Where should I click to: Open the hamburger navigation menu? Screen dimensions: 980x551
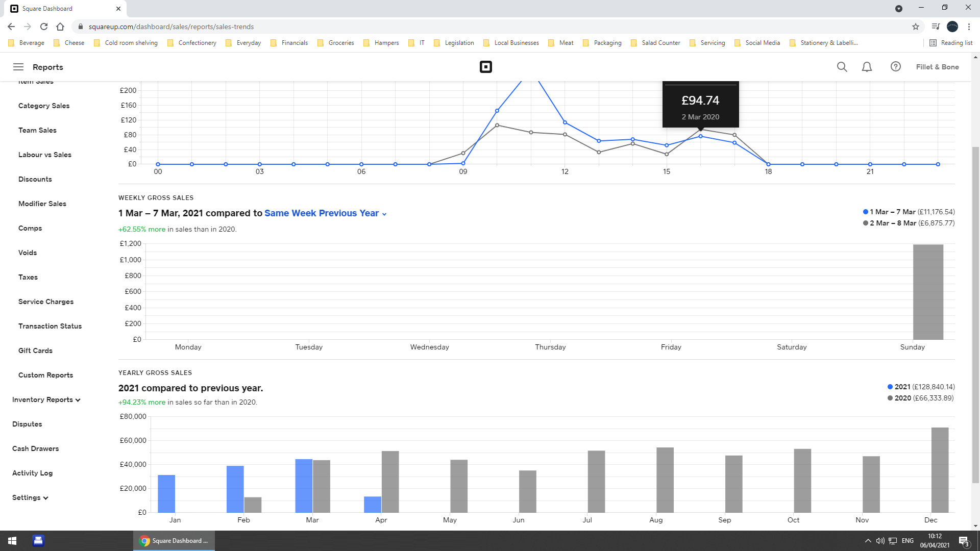18,67
